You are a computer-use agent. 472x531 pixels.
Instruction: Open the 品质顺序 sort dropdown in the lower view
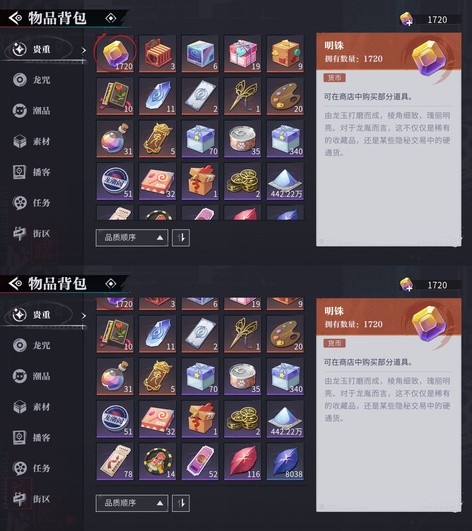click(132, 503)
